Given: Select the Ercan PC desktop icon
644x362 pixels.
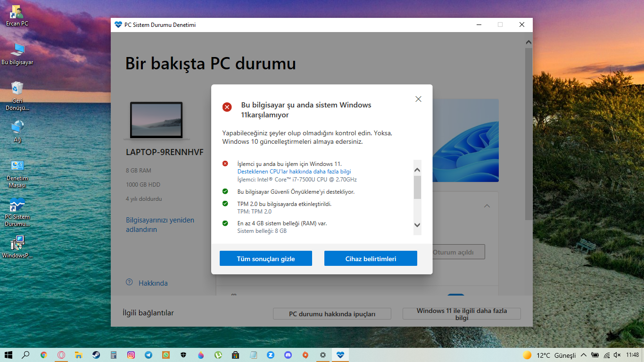Looking at the screenshot, I should coord(17,15).
